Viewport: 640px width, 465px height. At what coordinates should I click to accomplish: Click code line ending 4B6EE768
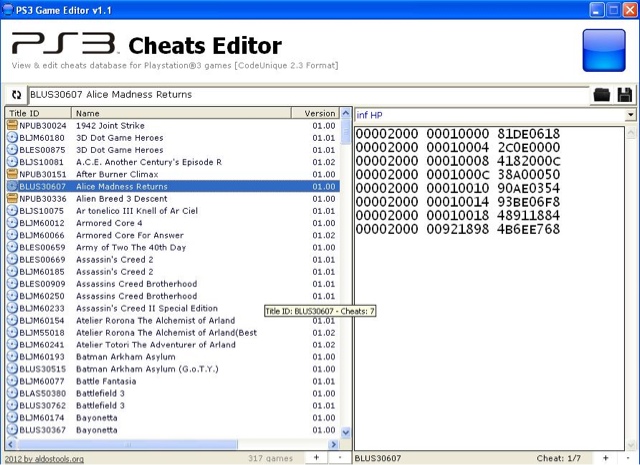458,229
